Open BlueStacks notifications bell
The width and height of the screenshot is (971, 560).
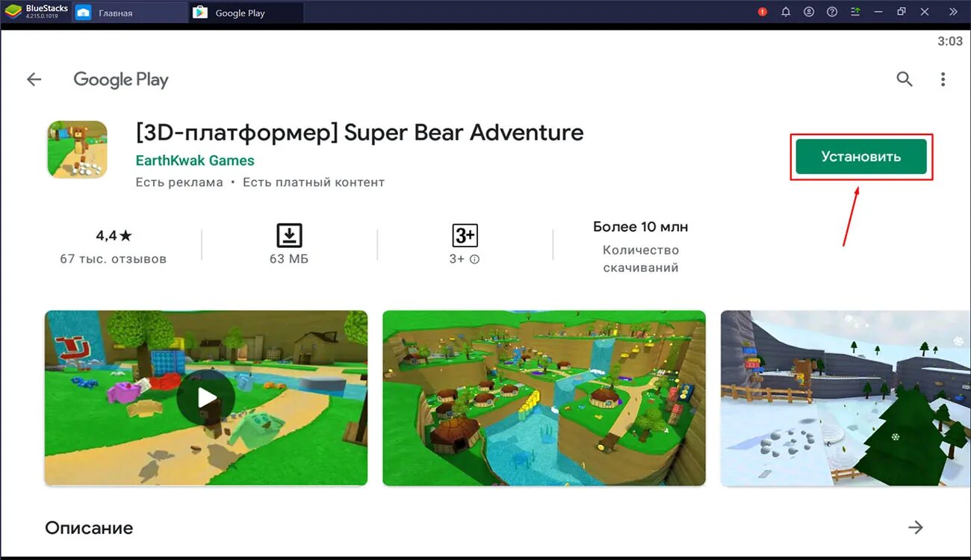[786, 12]
